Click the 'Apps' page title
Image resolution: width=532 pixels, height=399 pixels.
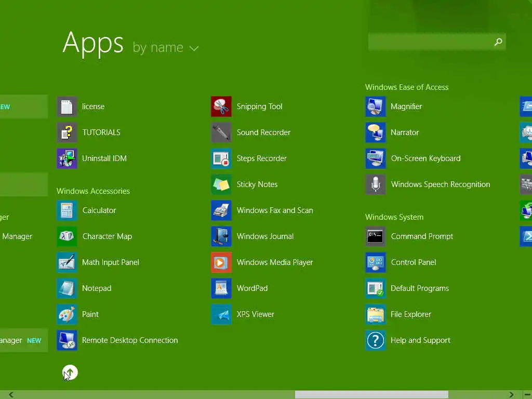click(x=93, y=43)
